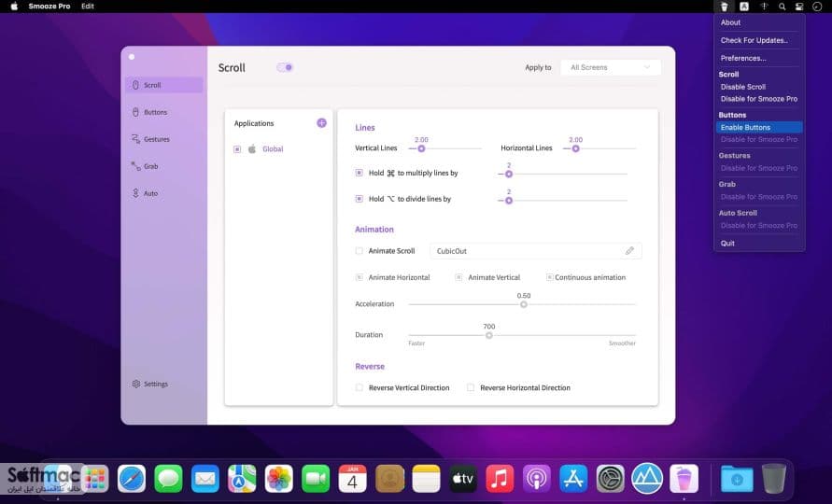Viewport: 832px width, 504px height.
Task: Open App Store from the Dock
Action: point(573,479)
